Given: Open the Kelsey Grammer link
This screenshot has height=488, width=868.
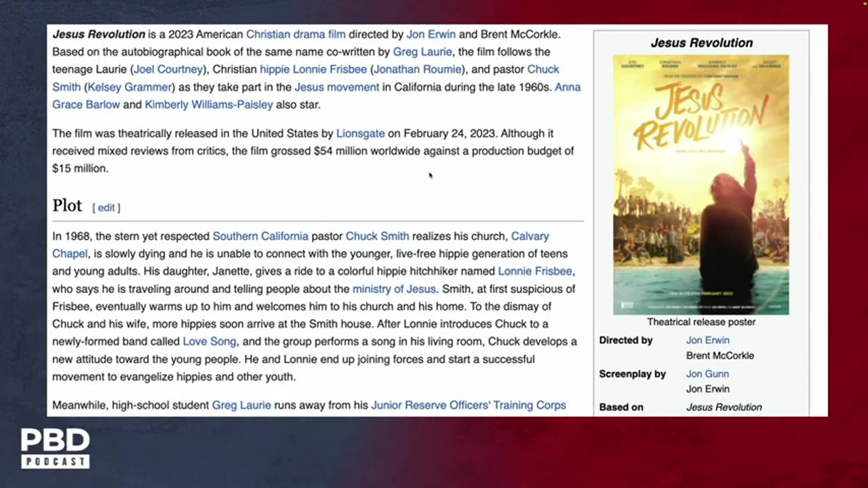Looking at the screenshot, I should (x=131, y=87).
